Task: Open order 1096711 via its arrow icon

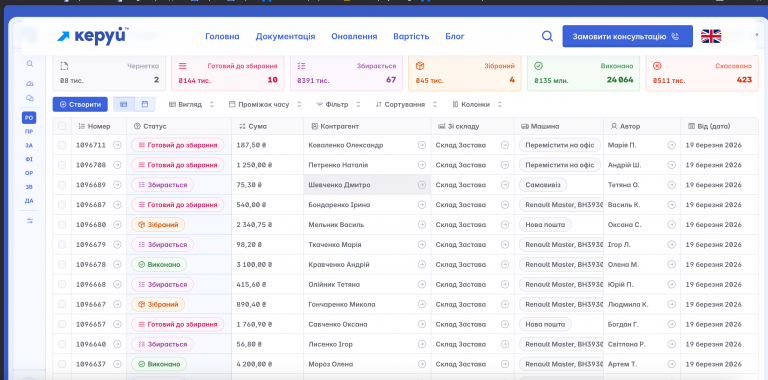Action: (x=117, y=145)
